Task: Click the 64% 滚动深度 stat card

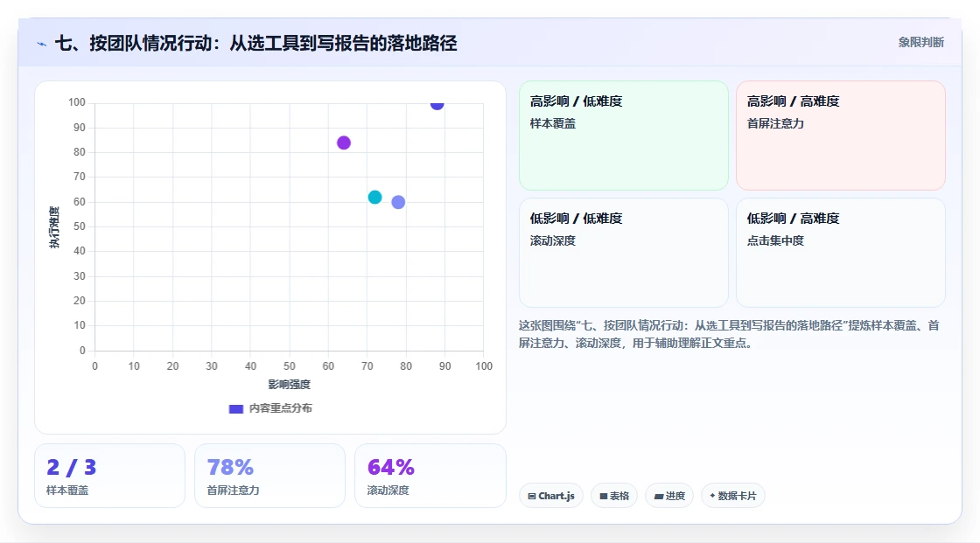Action: click(x=430, y=476)
